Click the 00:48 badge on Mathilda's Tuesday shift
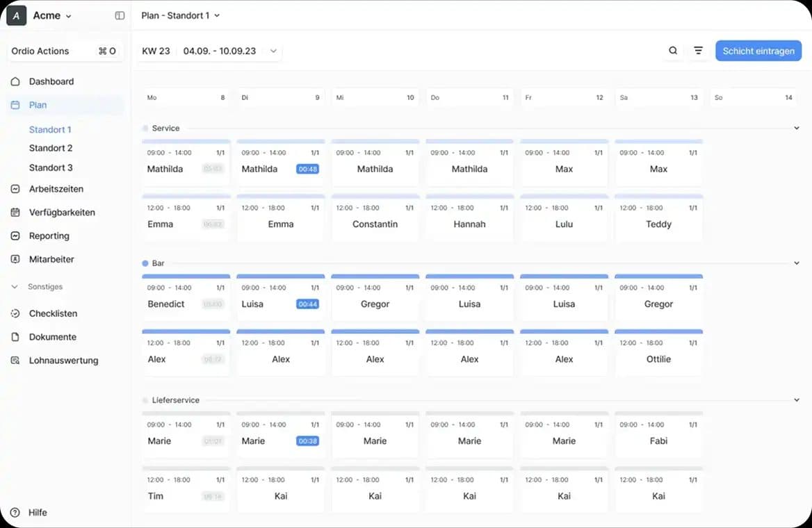 [307, 170]
